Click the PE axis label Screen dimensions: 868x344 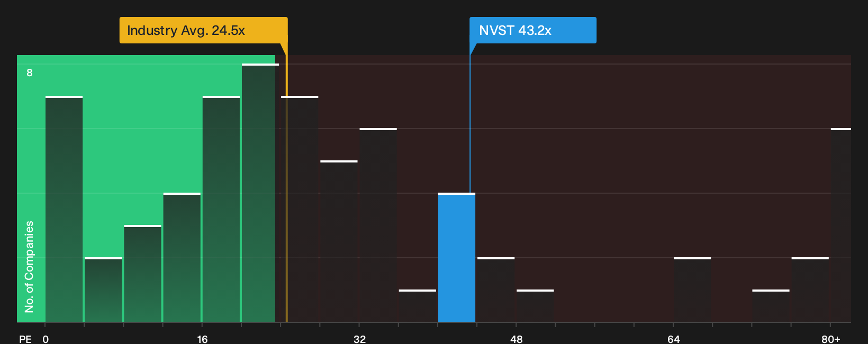coord(25,339)
